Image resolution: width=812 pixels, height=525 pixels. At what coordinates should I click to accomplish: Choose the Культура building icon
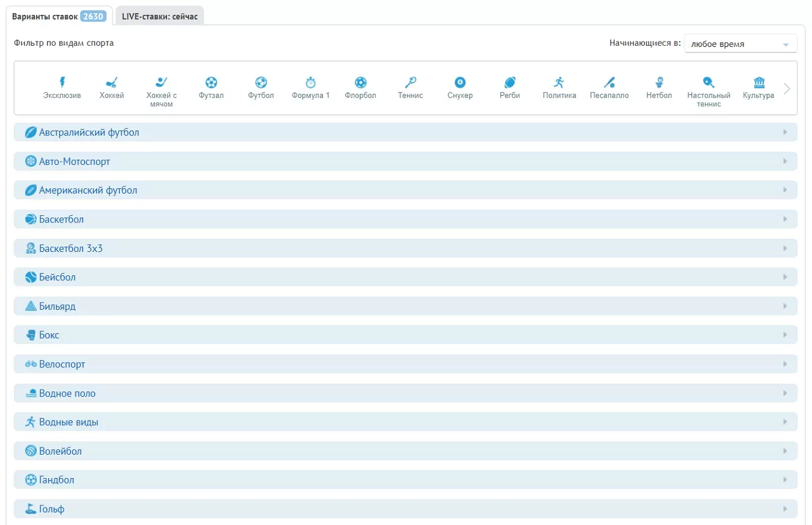758,83
